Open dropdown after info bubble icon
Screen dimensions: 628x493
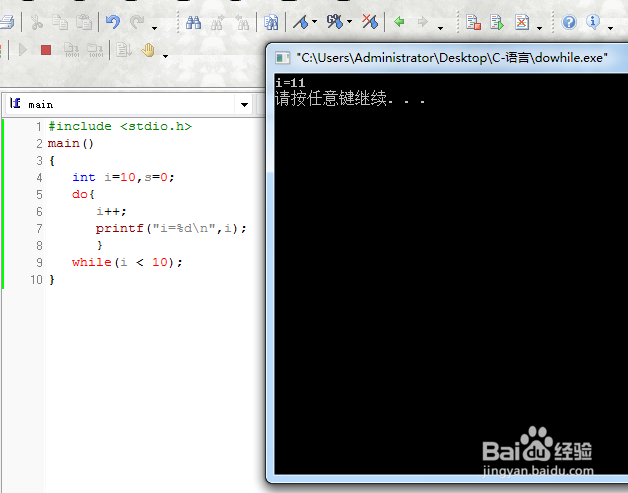pyautogui.click(x=610, y=28)
